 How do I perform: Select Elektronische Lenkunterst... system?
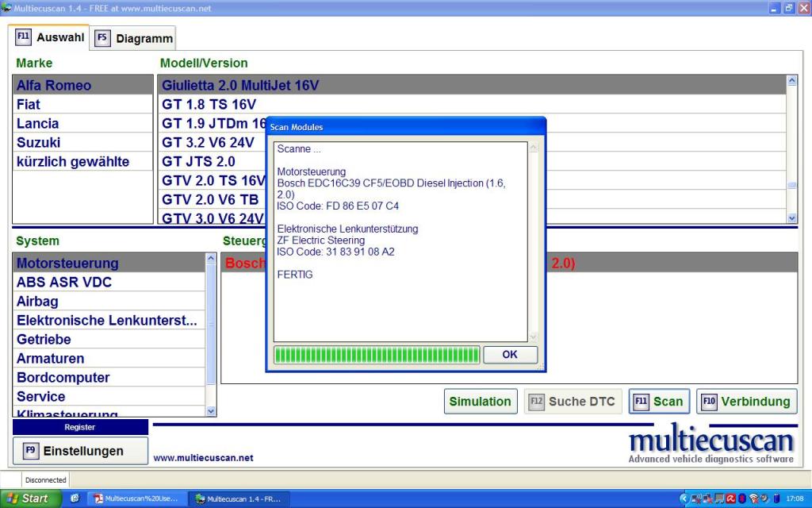pos(109,321)
